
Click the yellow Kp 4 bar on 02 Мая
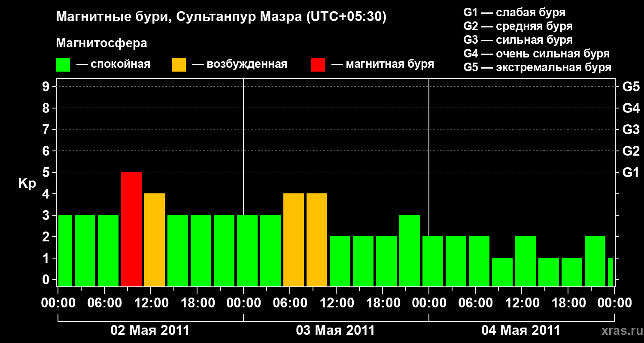155,240
